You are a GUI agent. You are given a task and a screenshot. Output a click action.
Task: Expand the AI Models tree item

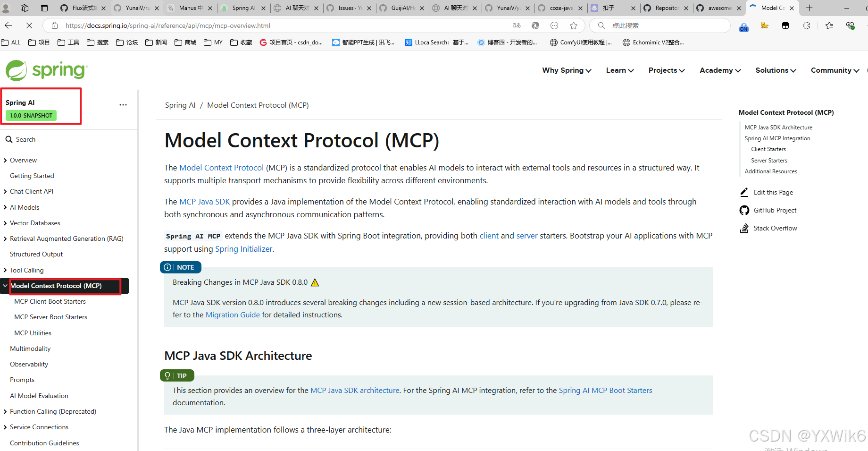pyautogui.click(x=5, y=207)
